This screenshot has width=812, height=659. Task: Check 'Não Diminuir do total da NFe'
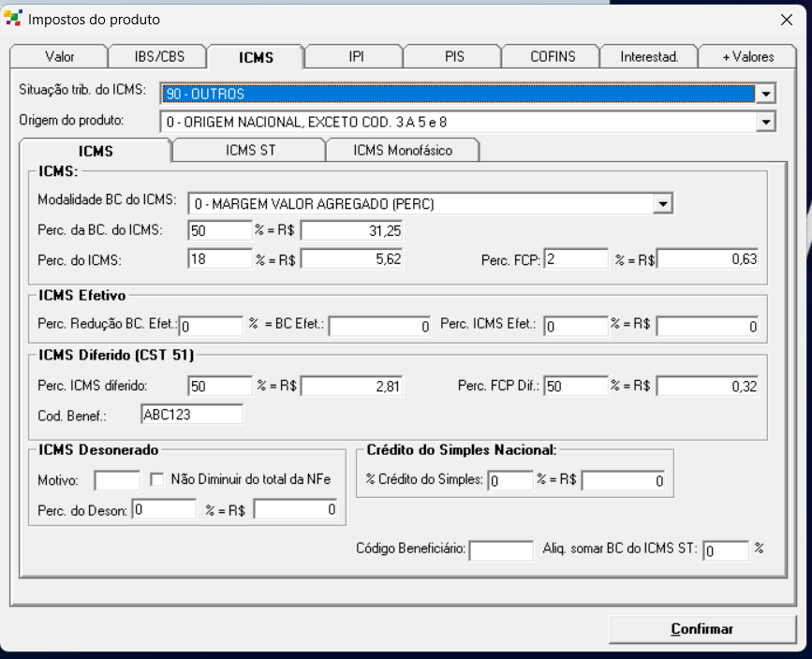point(157,480)
